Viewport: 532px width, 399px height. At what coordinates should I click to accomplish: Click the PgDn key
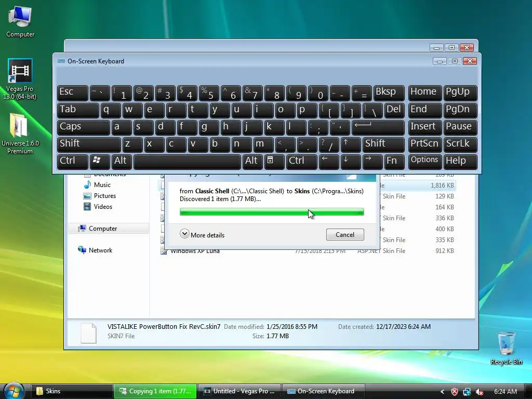pyautogui.click(x=460, y=110)
